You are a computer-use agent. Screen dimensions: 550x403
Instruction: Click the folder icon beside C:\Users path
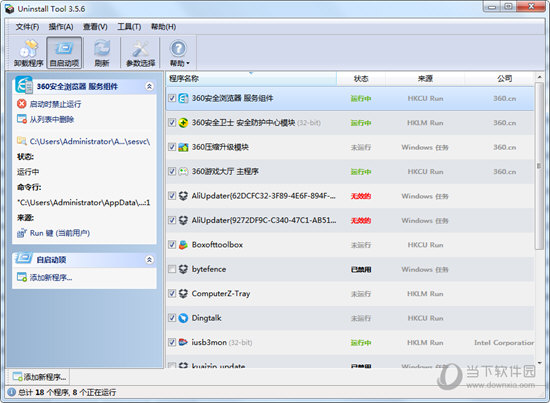click(x=22, y=141)
